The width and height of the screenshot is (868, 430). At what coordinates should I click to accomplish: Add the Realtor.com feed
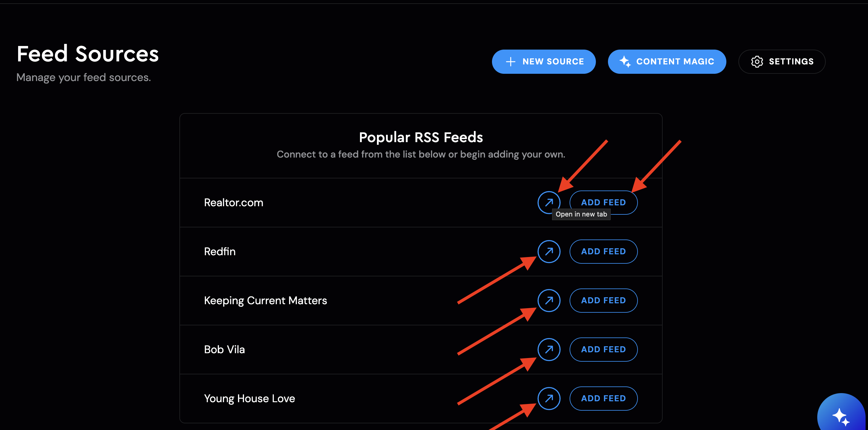[x=603, y=202]
